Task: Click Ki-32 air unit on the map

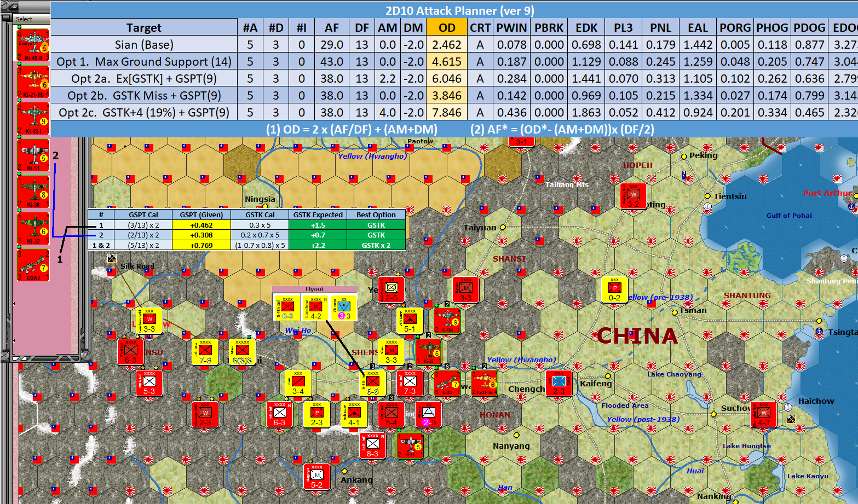Action: pyautogui.click(x=428, y=352)
